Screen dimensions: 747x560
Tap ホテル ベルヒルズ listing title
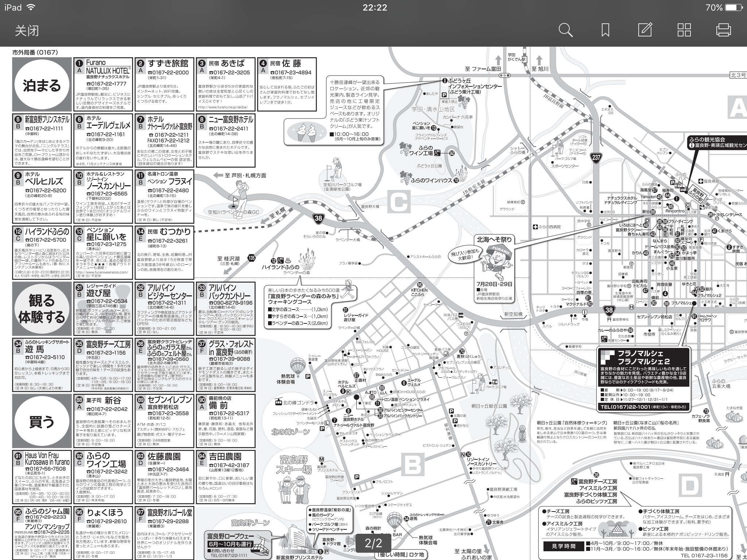pyautogui.click(x=44, y=178)
